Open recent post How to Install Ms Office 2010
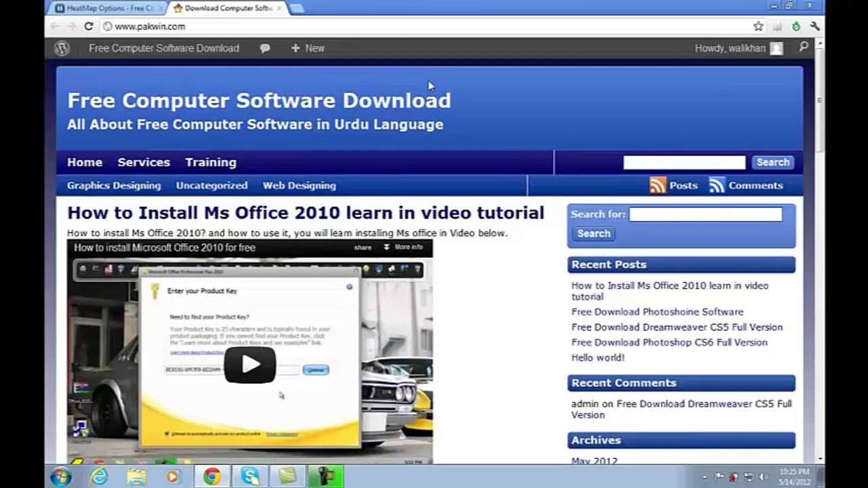 (x=669, y=291)
